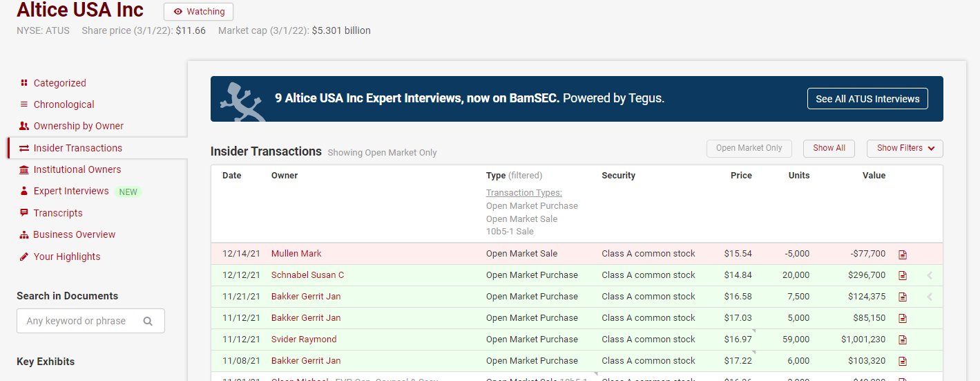The image size is (980, 381).
Task: Click the Your Highlights pencil icon
Action: pos(24,257)
